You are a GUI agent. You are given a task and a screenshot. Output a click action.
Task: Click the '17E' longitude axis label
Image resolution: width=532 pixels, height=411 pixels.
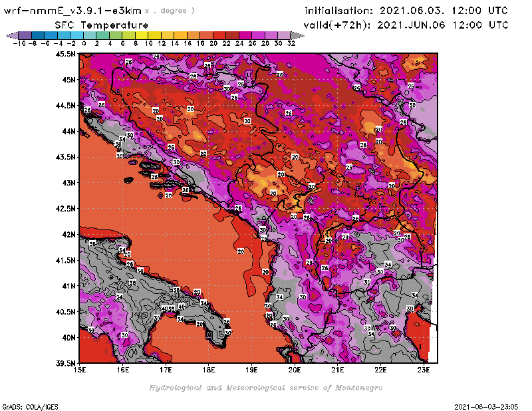pyautogui.click(x=166, y=370)
